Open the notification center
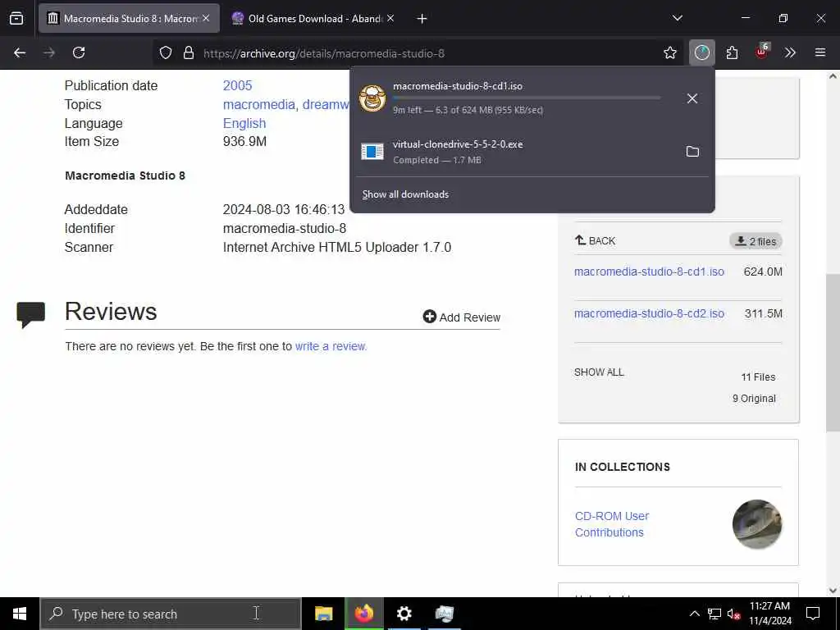Viewport: 840px width, 630px height. point(813,614)
